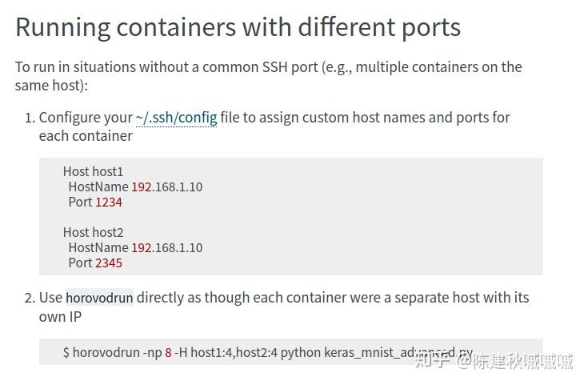Click list item 2 text about horovodrun
The image size is (588, 385).
pyautogui.click(x=284, y=307)
